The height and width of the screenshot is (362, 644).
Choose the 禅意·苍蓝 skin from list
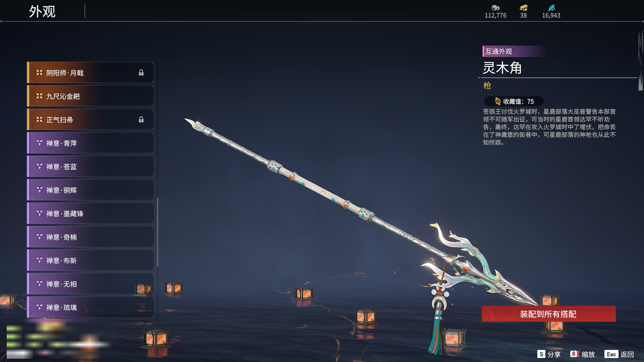(x=91, y=167)
